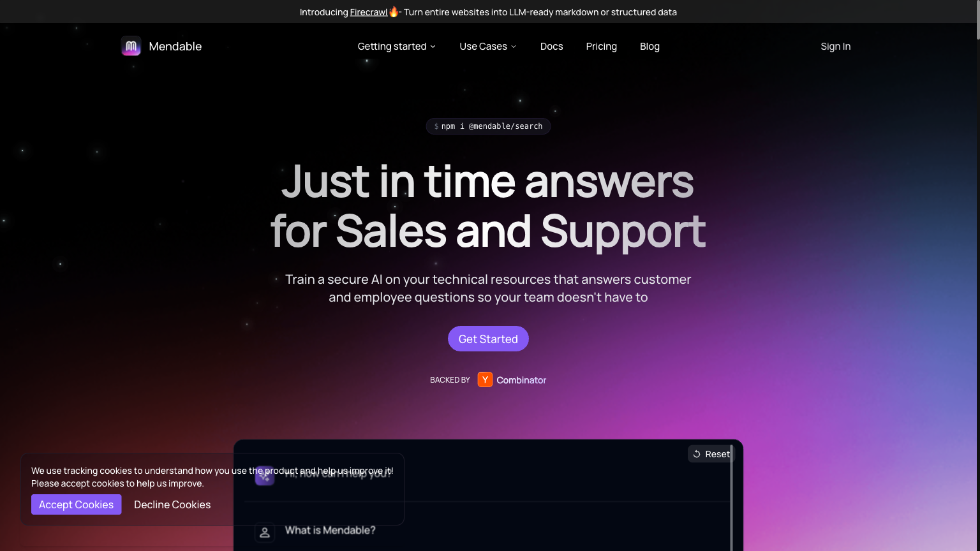Expand the Getting started dropdown chevron
This screenshot has height=551, width=980.
click(433, 47)
